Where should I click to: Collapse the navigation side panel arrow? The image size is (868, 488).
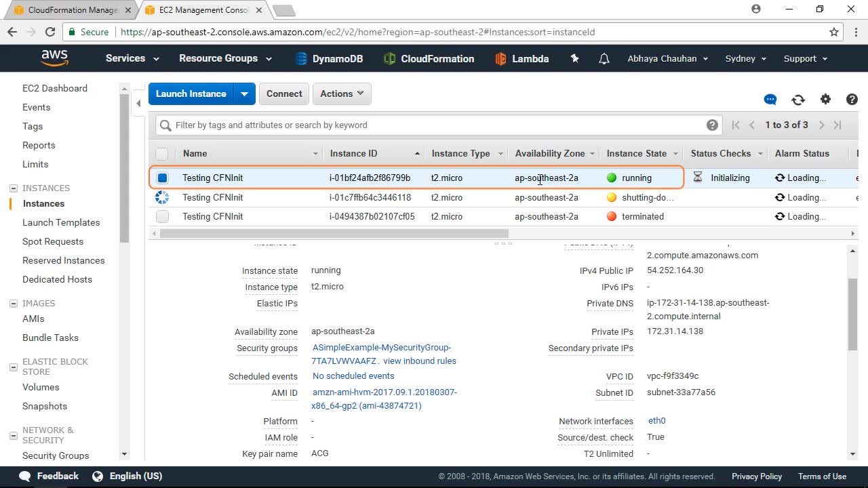coord(138,104)
